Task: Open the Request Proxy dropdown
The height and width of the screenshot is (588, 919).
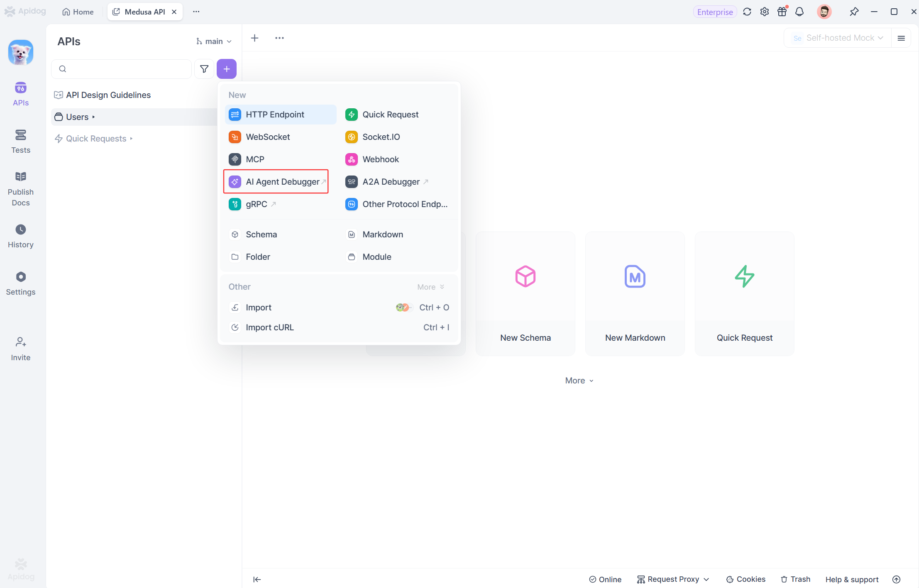Action: [x=673, y=579]
